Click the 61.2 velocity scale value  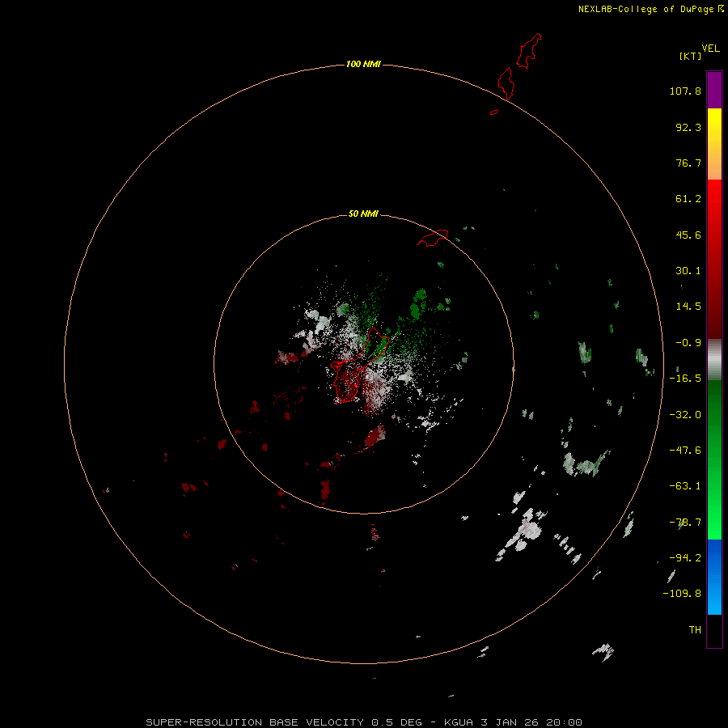(x=688, y=199)
